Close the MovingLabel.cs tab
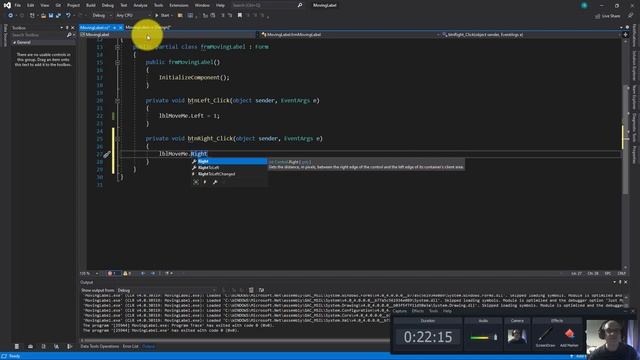Viewport: 640px width, 360px height. (x=120, y=27)
